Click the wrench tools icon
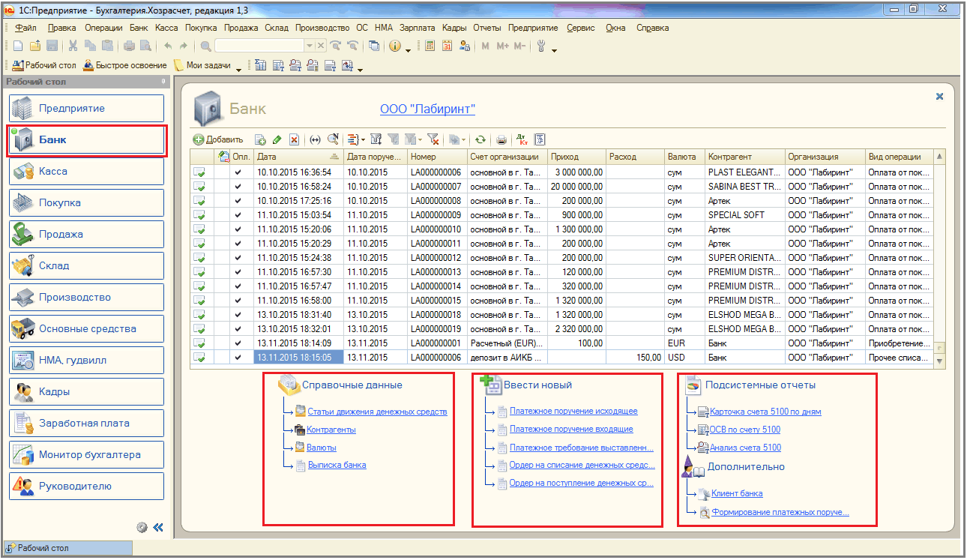The image size is (967, 560). [x=542, y=46]
